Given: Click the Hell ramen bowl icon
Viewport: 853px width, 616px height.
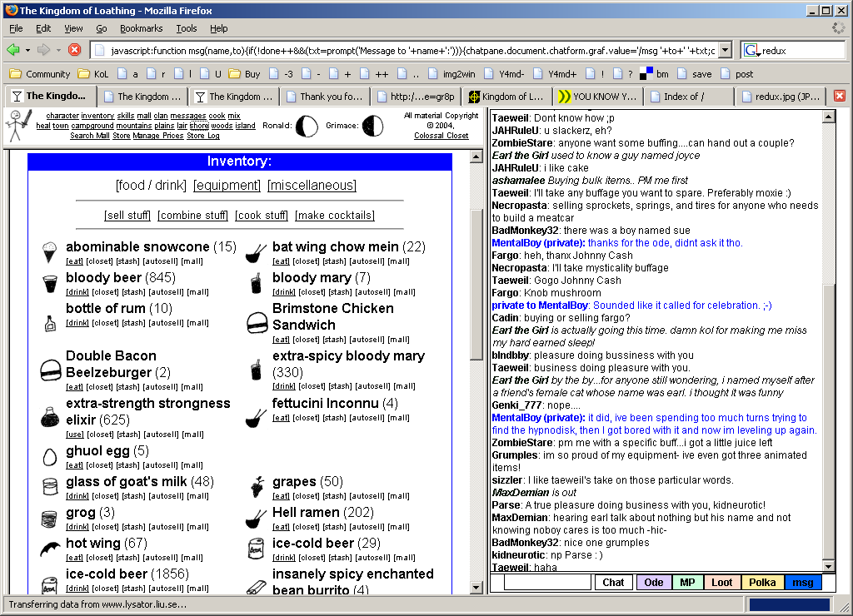Looking at the screenshot, I should tap(256, 519).
